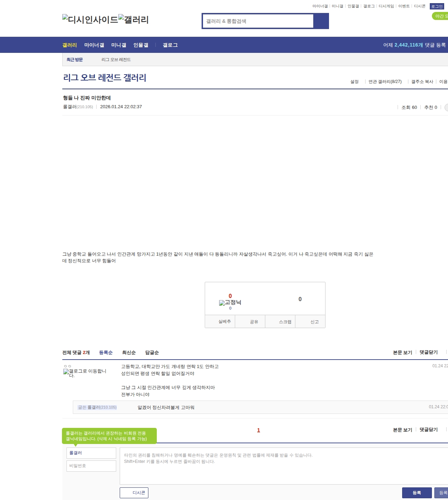Click the 디시인사이드 logo image

pos(90,20)
